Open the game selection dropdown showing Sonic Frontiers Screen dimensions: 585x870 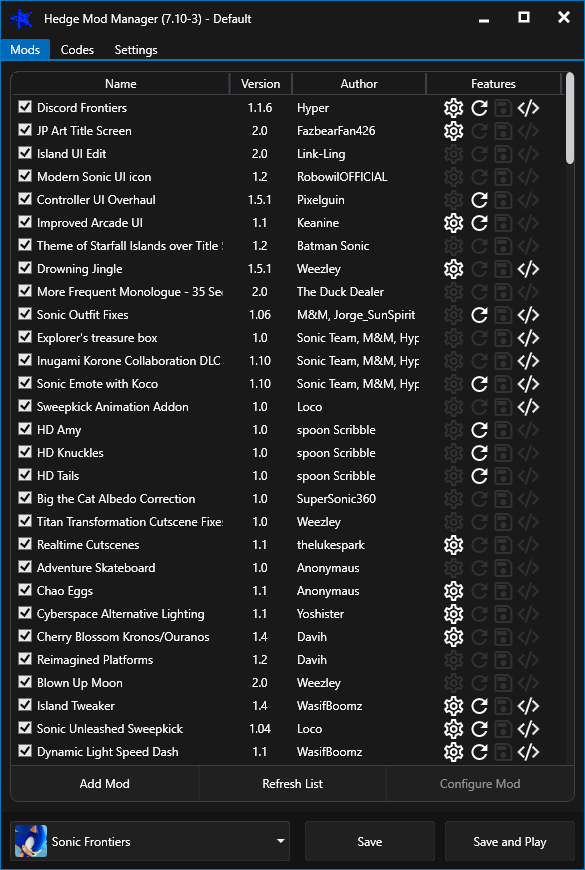click(x=150, y=841)
